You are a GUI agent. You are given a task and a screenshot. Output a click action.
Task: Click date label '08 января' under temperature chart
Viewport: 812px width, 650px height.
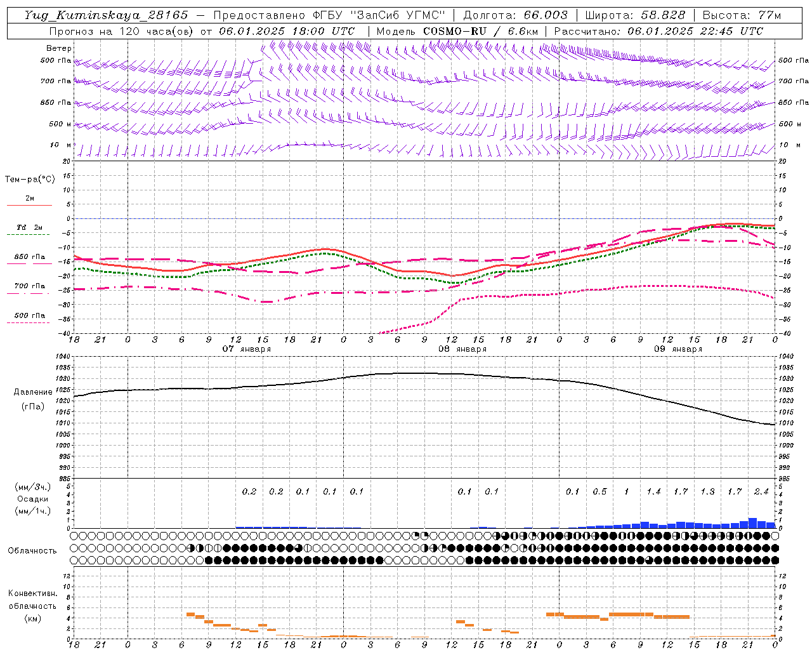point(462,349)
